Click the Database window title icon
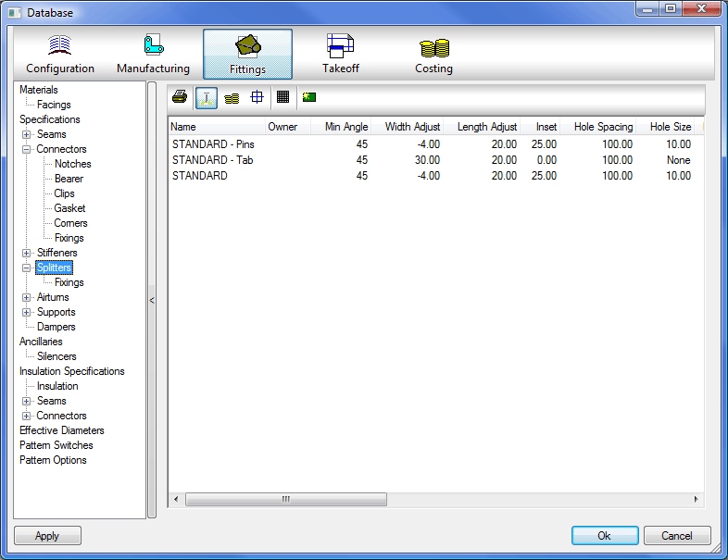728x560 pixels. point(15,13)
